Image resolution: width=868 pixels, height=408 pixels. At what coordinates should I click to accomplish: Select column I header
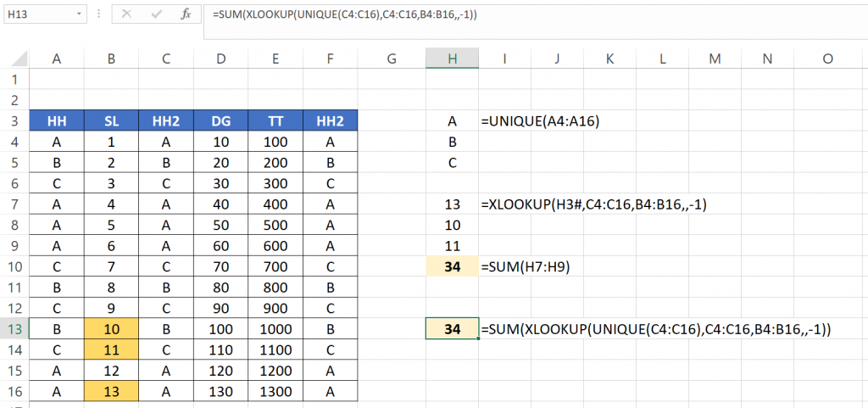pyautogui.click(x=505, y=59)
